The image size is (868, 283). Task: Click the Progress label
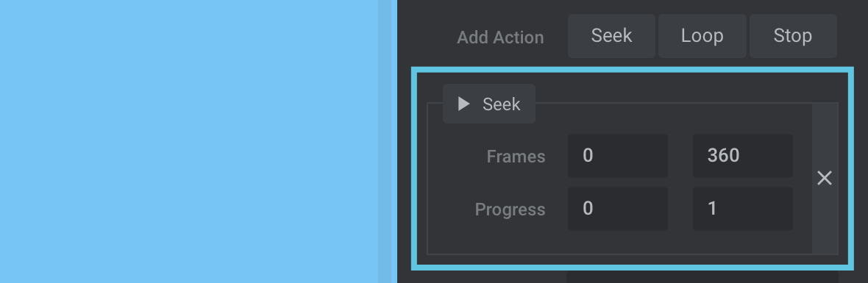511,209
